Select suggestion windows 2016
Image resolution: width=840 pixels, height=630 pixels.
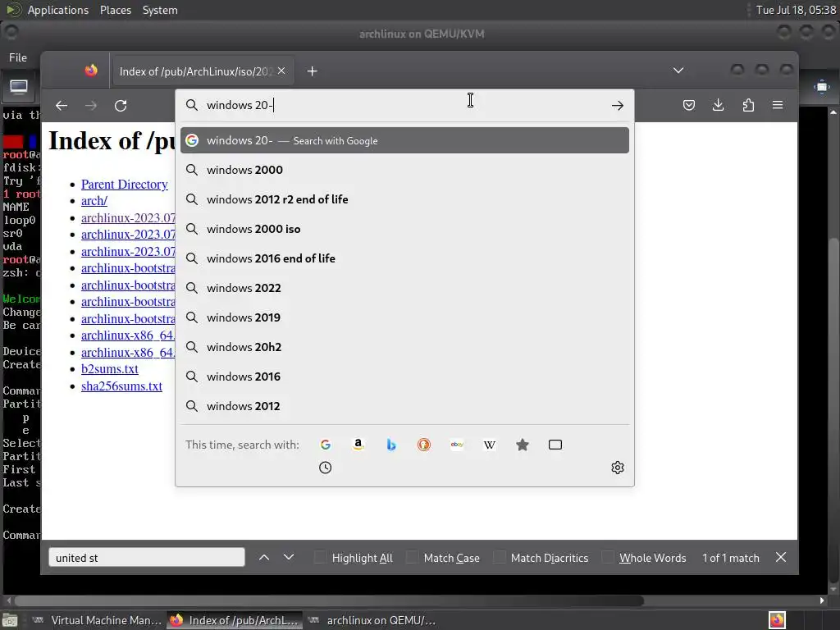[x=404, y=376]
